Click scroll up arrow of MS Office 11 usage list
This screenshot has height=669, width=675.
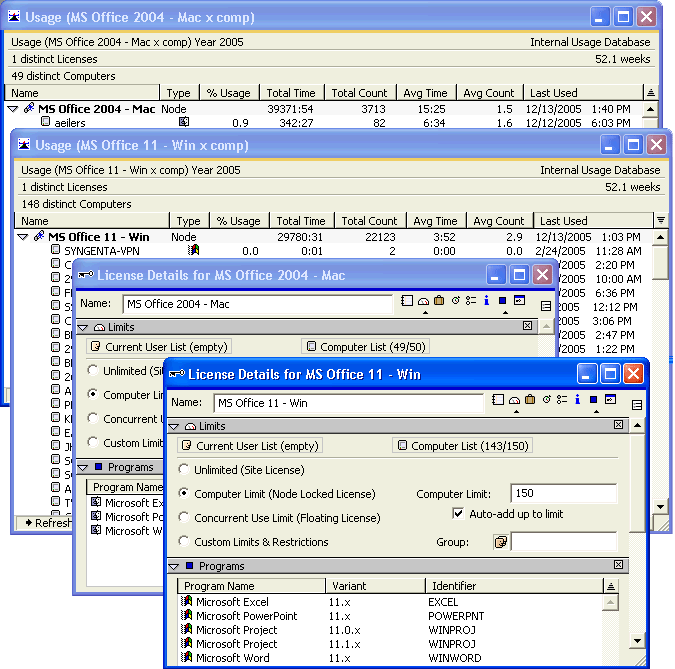tap(660, 237)
